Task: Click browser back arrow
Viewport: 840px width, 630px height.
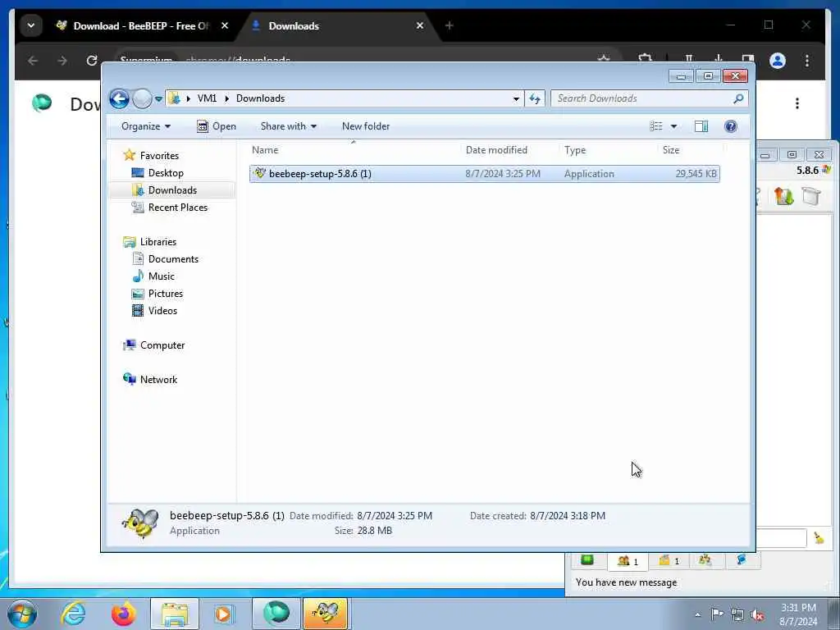Action: 33,61
